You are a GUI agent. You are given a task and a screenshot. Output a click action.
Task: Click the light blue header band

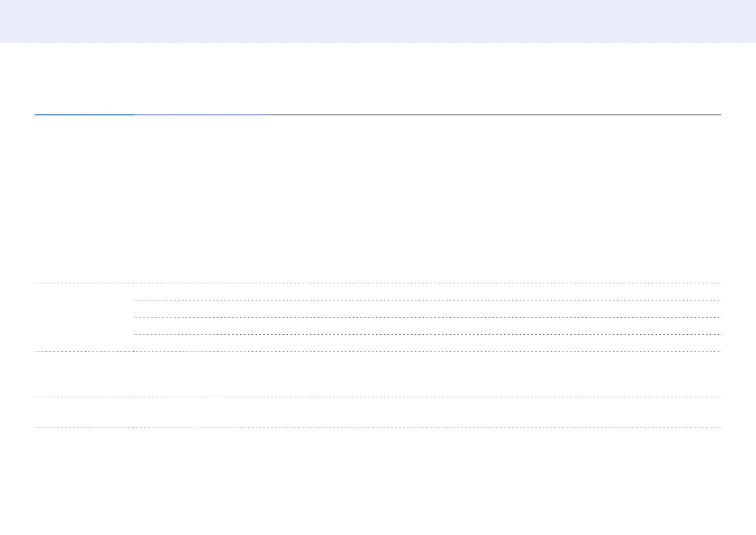click(x=378, y=21)
